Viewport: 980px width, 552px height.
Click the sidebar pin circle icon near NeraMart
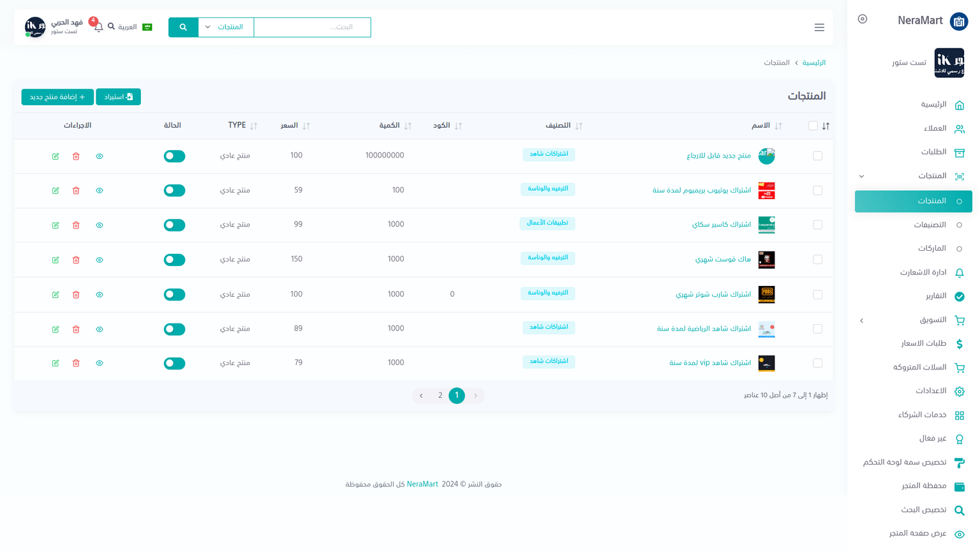pos(862,19)
